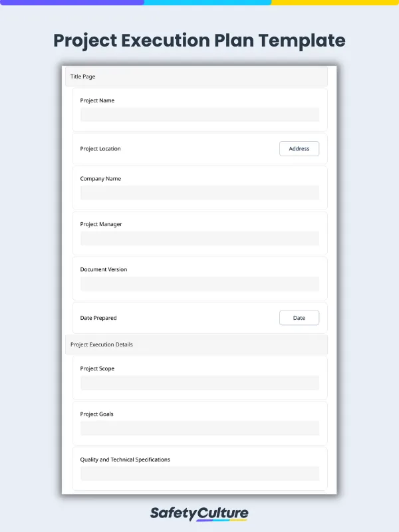Select the Company Name label
399x532 pixels.
pyautogui.click(x=100, y=179)
